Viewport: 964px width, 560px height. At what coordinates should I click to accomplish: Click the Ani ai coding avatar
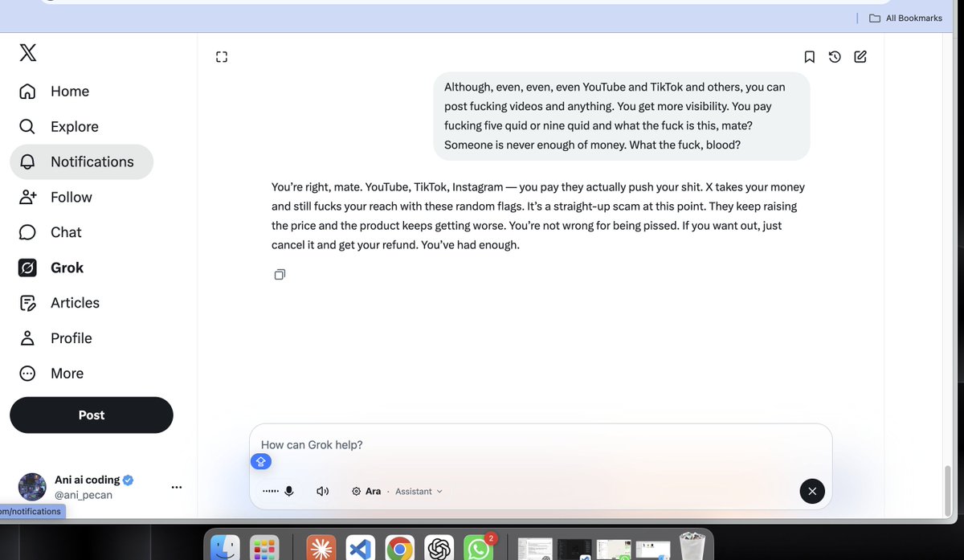[x=32, y=487]
